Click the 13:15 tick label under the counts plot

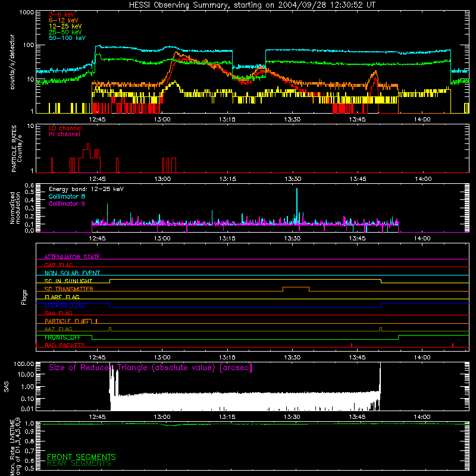(227, 120)
